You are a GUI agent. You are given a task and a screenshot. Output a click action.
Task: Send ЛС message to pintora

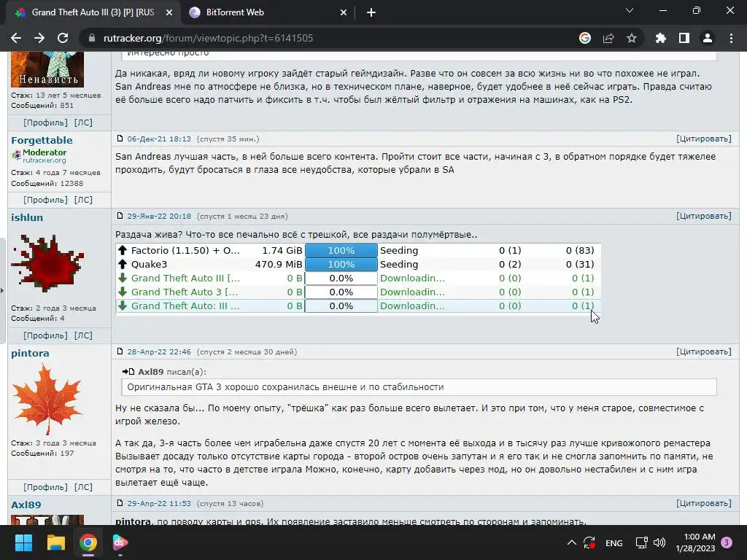pos(83,486)
